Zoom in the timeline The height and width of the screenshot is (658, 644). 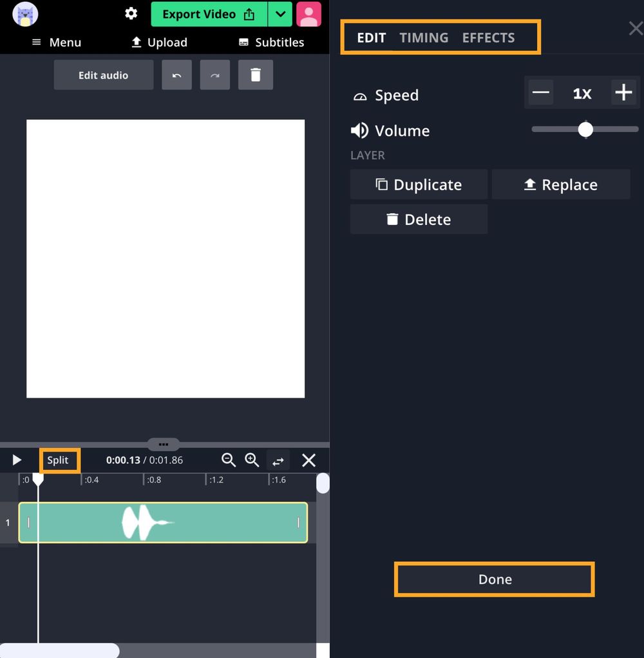click(252, 460)
